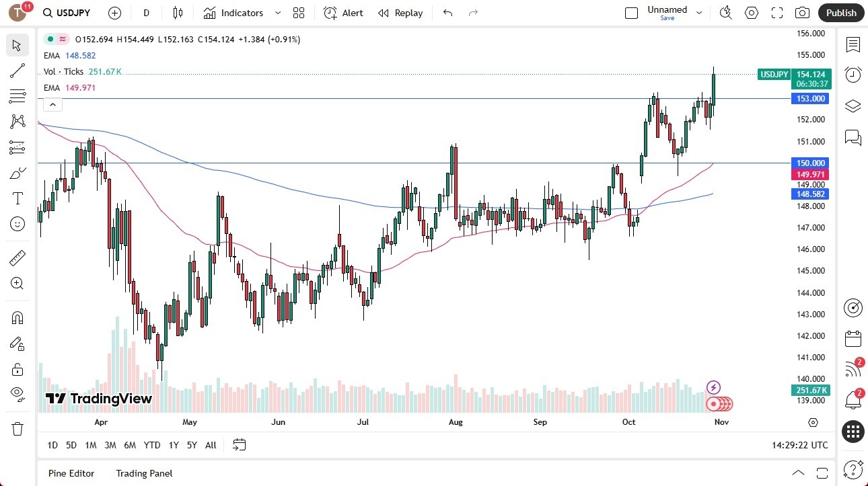Image resolution: width=868 pixels, height=486 pixels.
Task: Pick the Text annotation tool
Action: click(x=17, y=198)
